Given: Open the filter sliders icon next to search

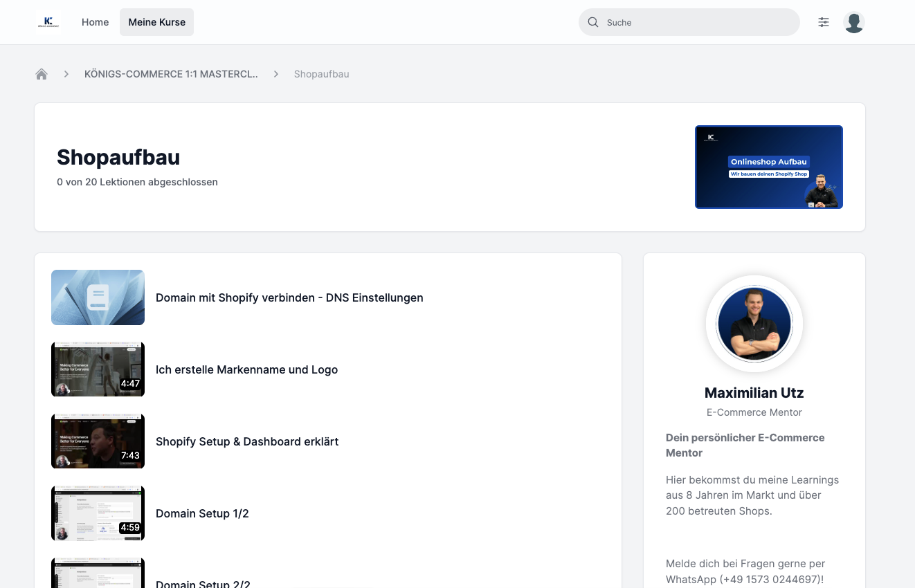Looking at the screenshot, I should 824,22.
